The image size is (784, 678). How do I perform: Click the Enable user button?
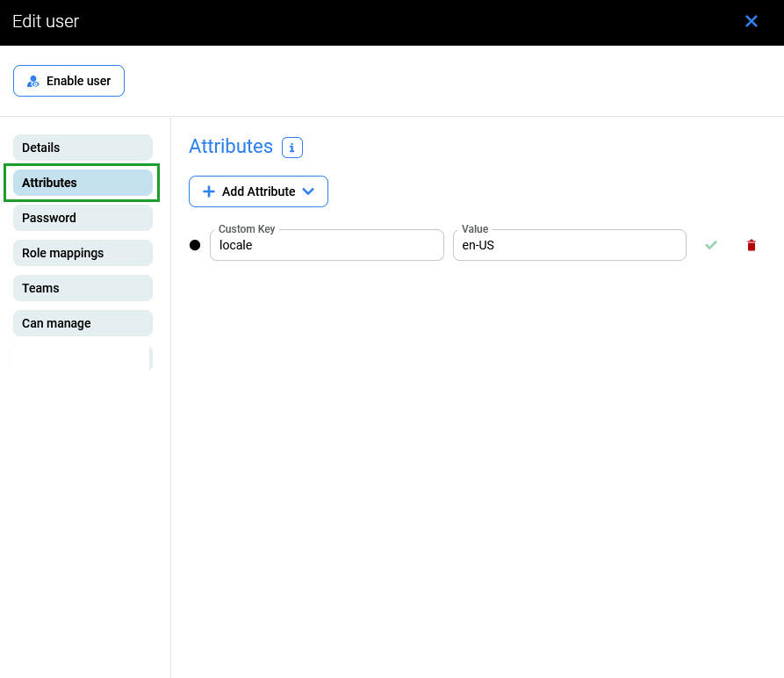(68, 81)
